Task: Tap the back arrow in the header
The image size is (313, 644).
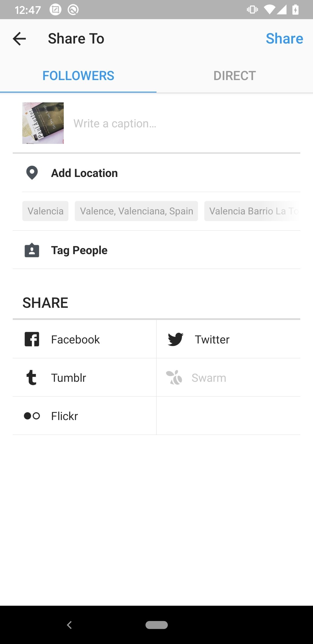Action: pyautogui.click(x=19, y=39)
